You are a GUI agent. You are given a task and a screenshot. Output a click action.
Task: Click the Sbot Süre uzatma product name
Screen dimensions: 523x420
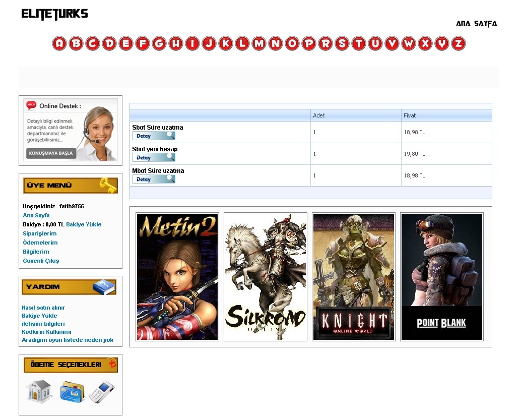coord(157,127)
